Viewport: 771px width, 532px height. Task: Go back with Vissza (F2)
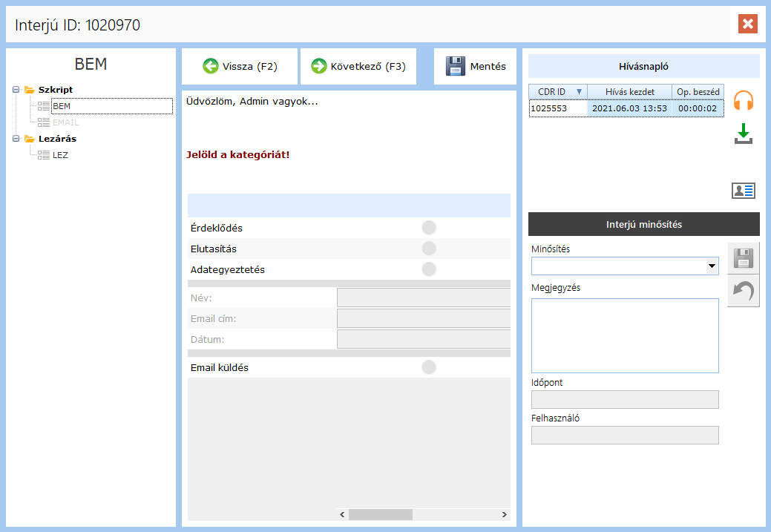click(240, 67)
